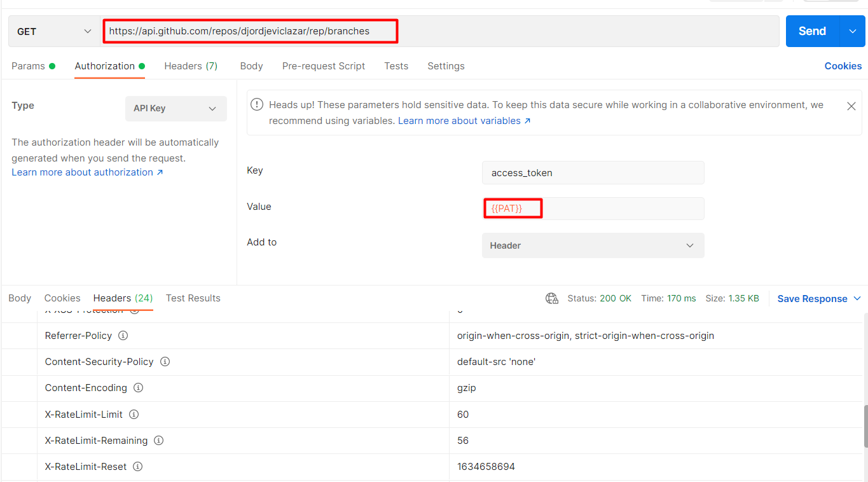Open the Add to Header dropdown
The height and width of the screenshot is (482, 868).
pyautogui.click(x=593, y=245)
